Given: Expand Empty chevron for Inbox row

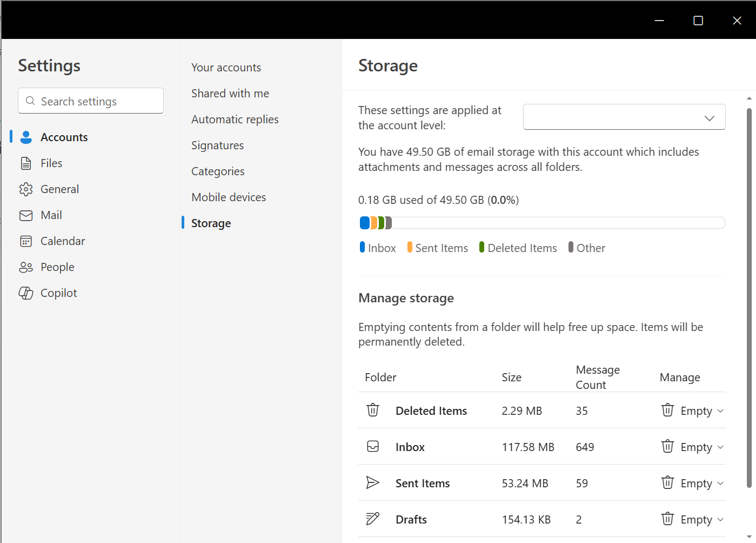Looking at the screenshot, I should click(x=720, y=447).
